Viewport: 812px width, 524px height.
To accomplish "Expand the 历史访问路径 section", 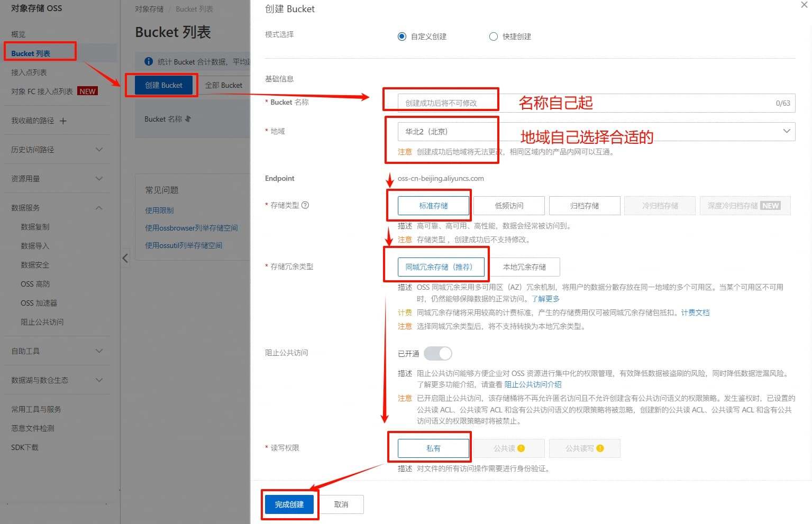I will tap(57, 150).
